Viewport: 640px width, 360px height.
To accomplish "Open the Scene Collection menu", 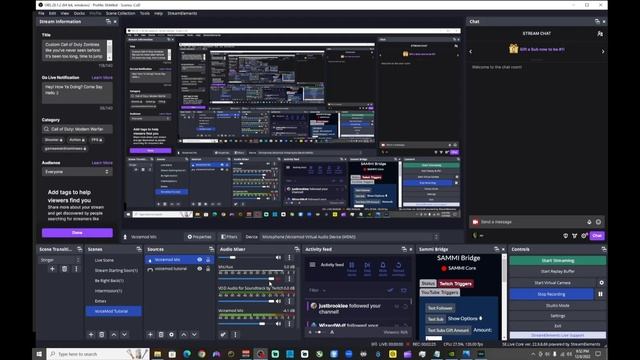I will pos(120,13).
